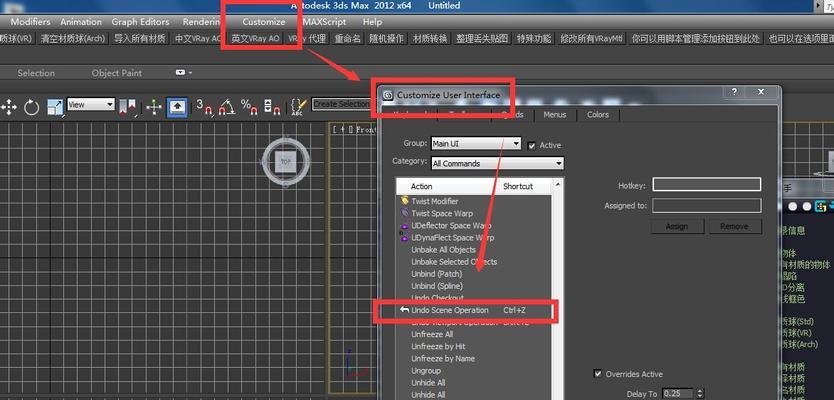
Task: Select Undo Scene Operation row
Action: (x=473, y=310)
